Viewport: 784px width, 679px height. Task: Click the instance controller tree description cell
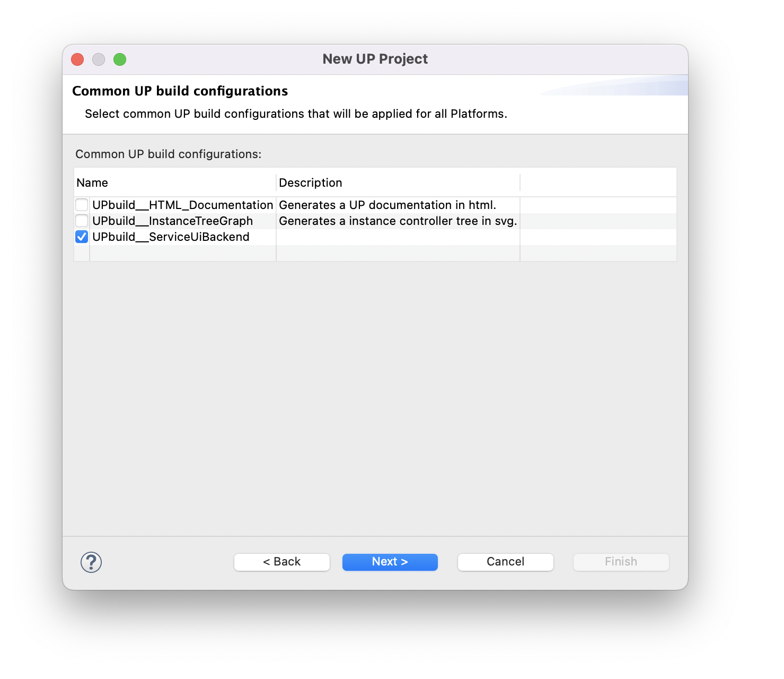pos(398,221)
